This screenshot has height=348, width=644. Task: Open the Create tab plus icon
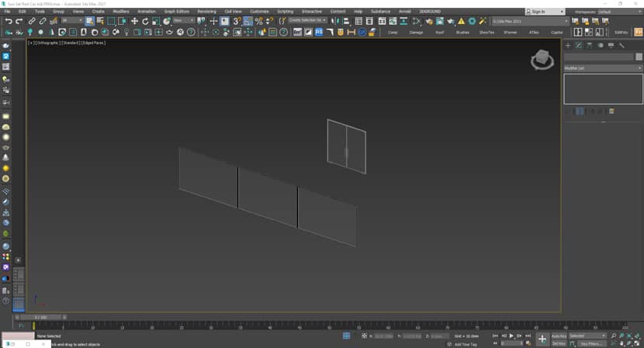pyautogui.click(x=568, y=46)
